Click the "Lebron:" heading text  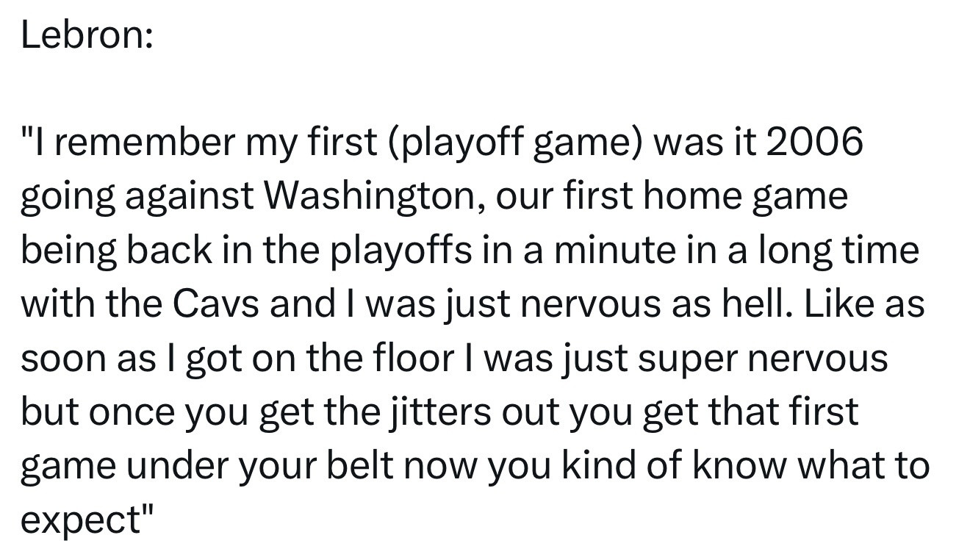click(x=87, y=35)
